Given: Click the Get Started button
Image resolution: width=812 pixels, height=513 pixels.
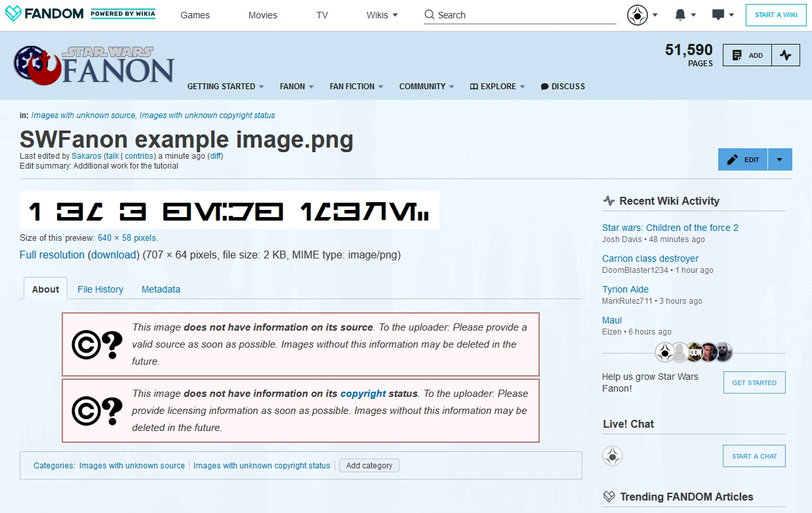Looking at the screenshot, I should point(754,382).
